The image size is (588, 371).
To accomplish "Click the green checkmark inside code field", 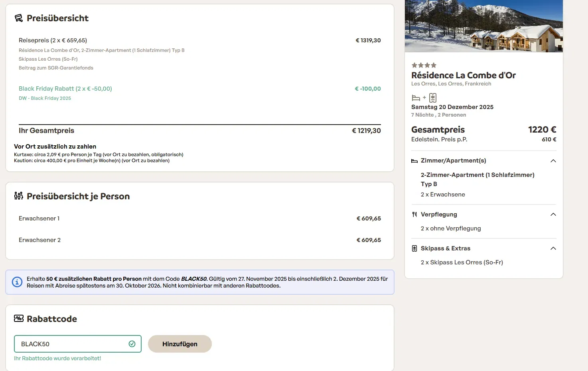I will 132,344.
